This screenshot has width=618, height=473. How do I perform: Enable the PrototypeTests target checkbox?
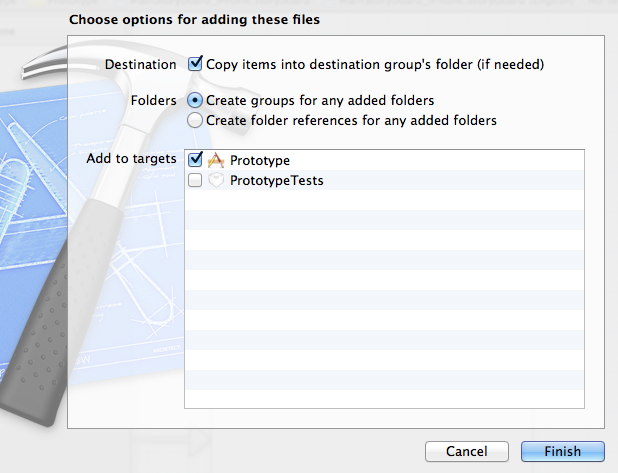click(x=195, y=180)
